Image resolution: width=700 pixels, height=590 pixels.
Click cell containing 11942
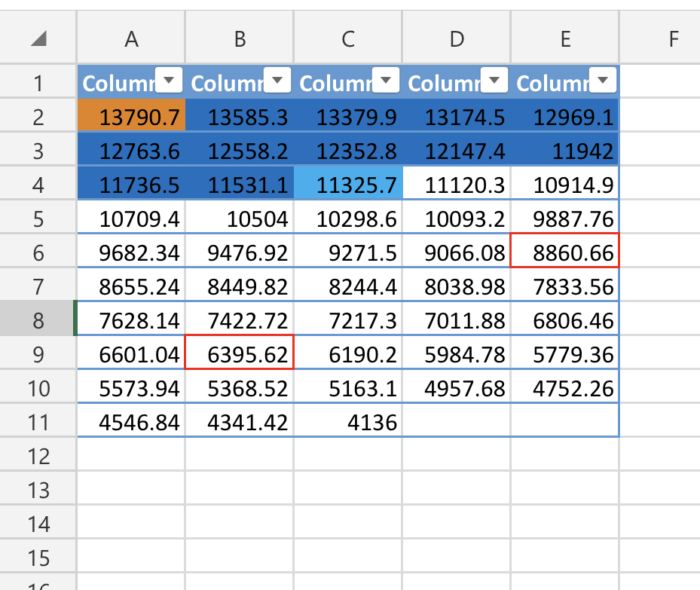[565, 149]
